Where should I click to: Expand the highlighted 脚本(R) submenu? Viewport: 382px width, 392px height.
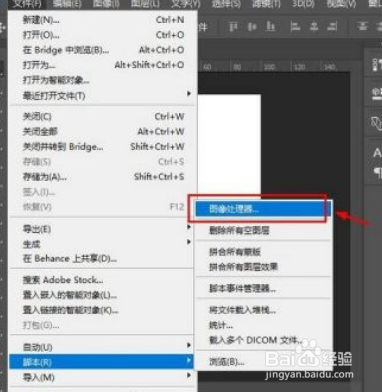point(102,362)
